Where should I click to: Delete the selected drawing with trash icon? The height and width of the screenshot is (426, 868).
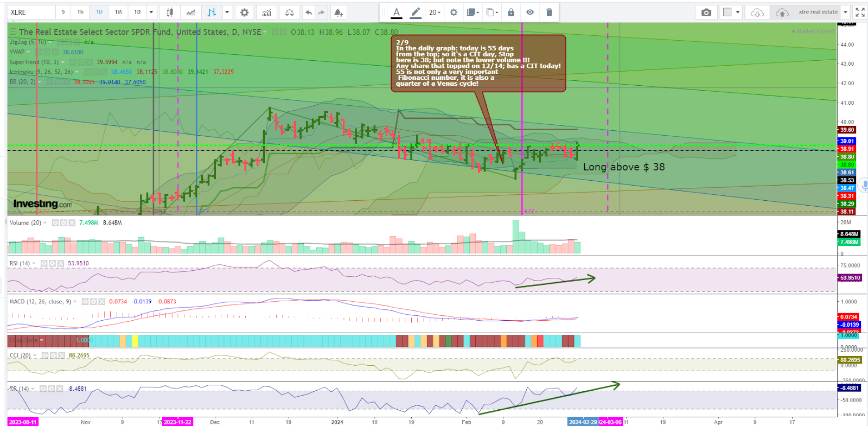[549, 12]
